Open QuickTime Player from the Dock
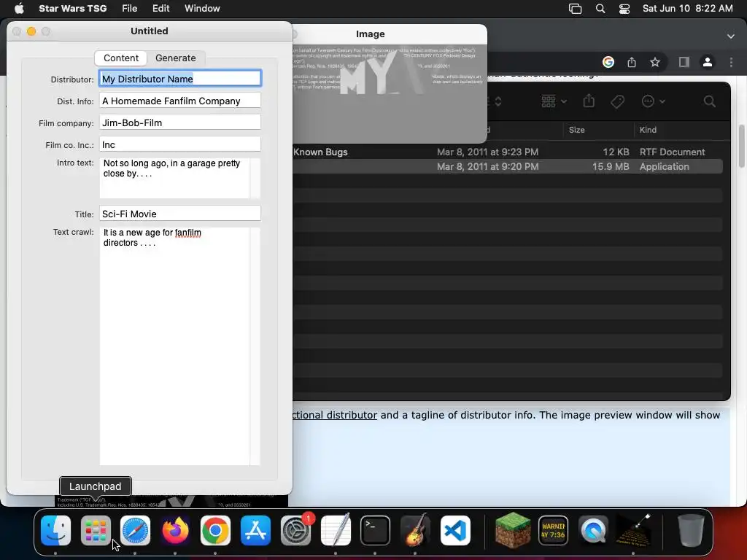747x560 pixels. pos(593,531)
